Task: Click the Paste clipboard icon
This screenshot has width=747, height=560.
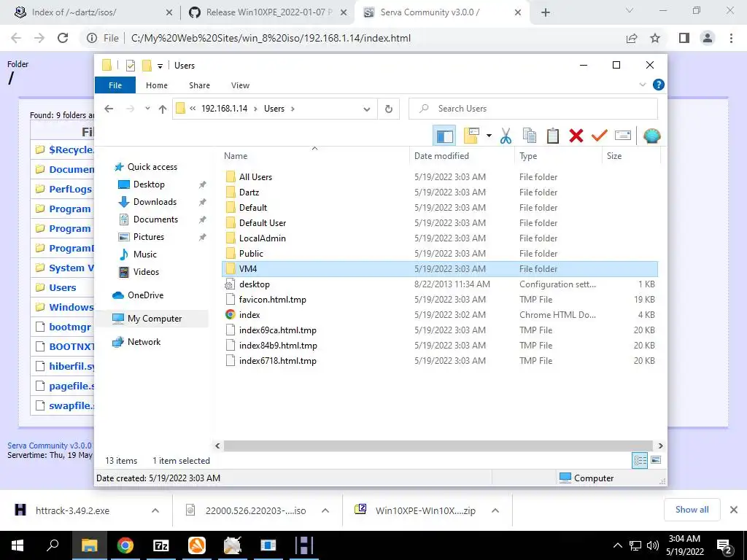Action: pos(552,136)
